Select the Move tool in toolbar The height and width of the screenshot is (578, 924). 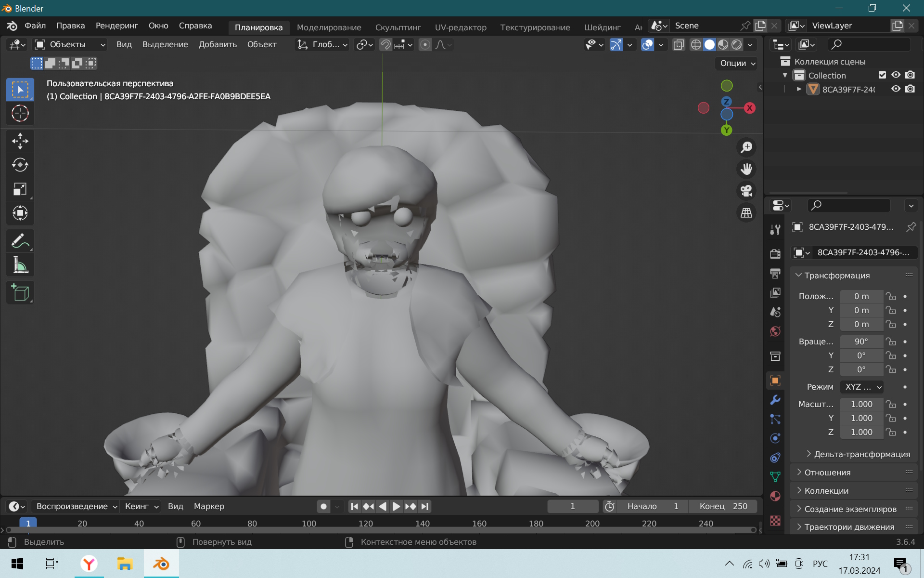(20, 141)
